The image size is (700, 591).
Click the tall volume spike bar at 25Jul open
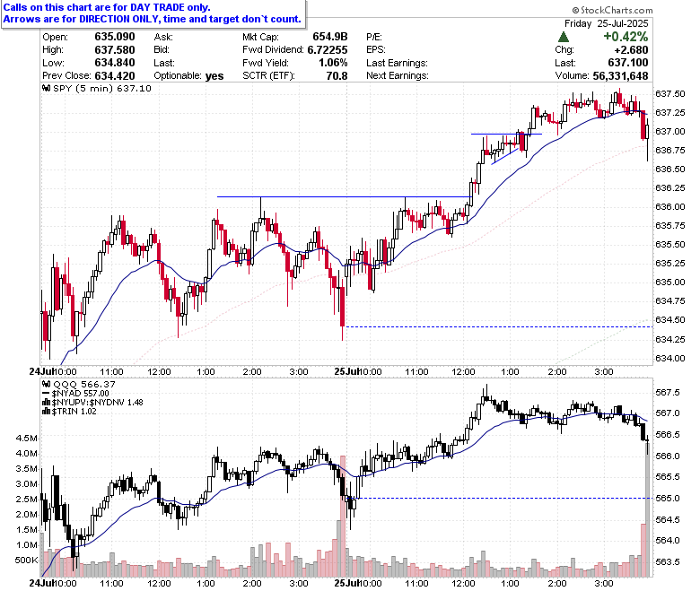pos(343,516)
